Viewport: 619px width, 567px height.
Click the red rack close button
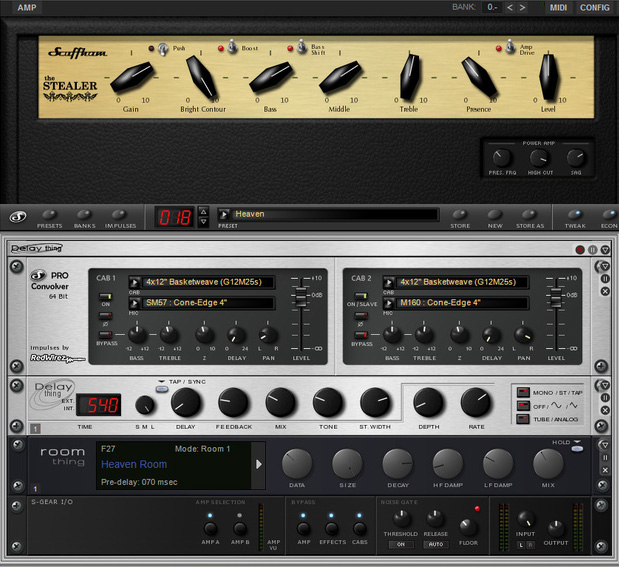(x=580, y=250)
